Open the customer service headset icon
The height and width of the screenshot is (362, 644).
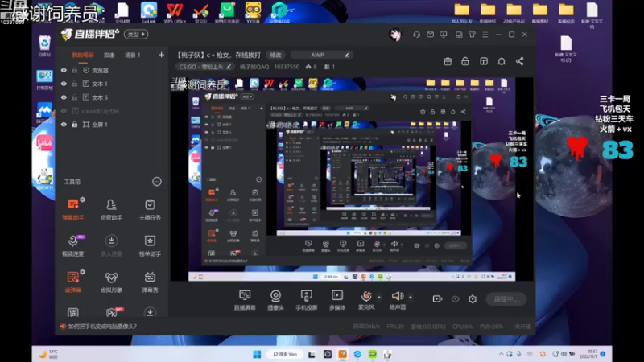[x=416, y=35]
